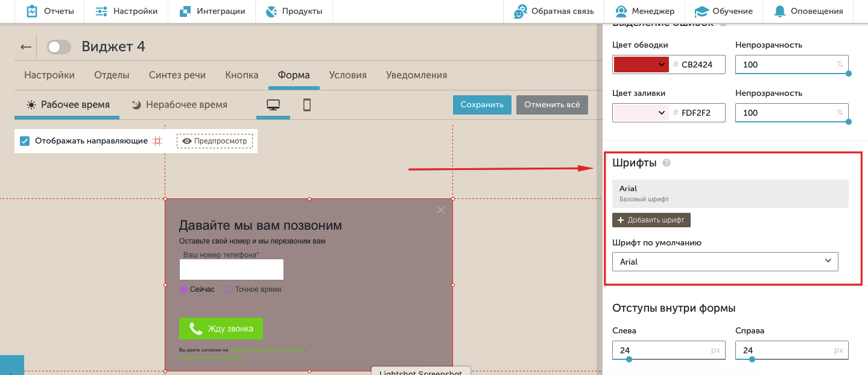
Task: Open the Цвет заливки color dropdown
Action: pyautogui.click(x=641, y=113)
